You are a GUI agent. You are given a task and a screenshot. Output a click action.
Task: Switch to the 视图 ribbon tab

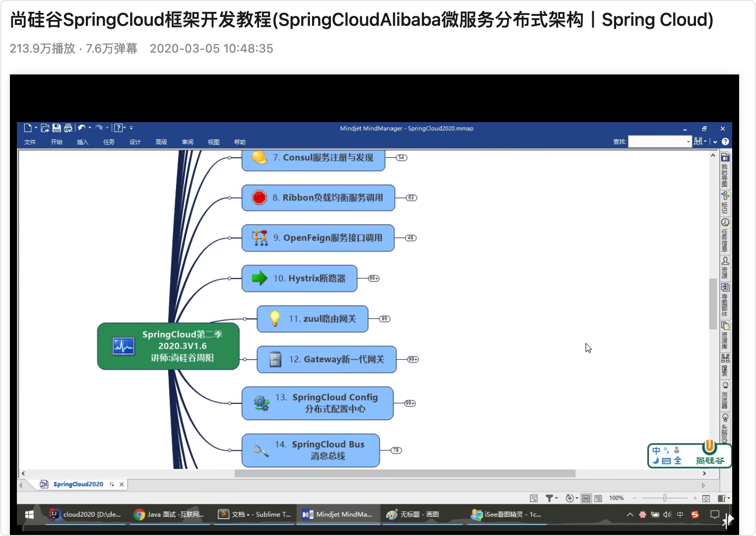(214, 142)
